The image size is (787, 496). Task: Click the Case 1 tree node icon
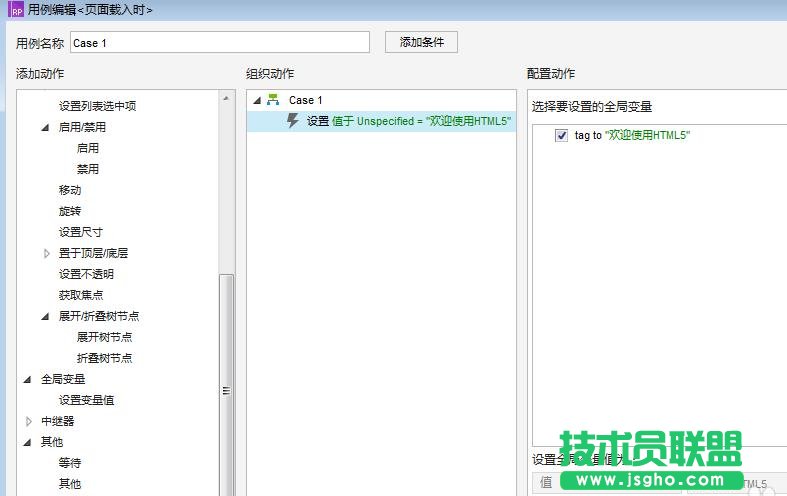point(273,100)
